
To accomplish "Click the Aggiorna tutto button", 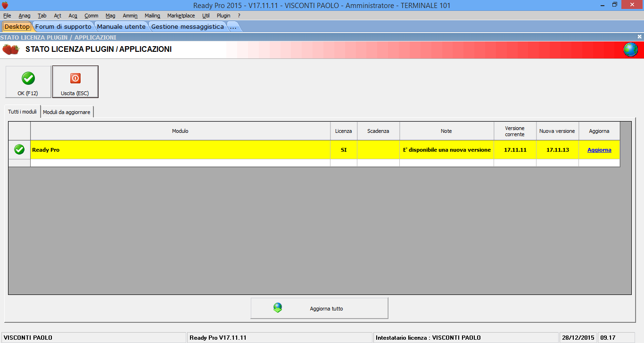I will click(319, 308).
